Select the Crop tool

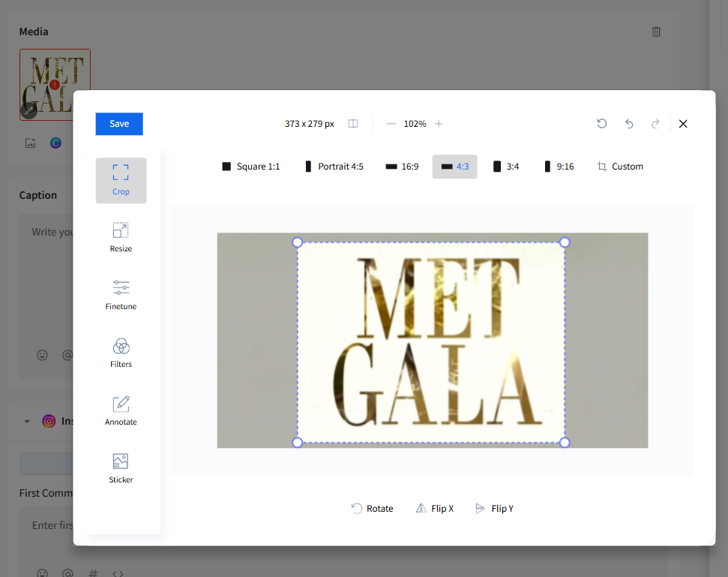point(121,180)
